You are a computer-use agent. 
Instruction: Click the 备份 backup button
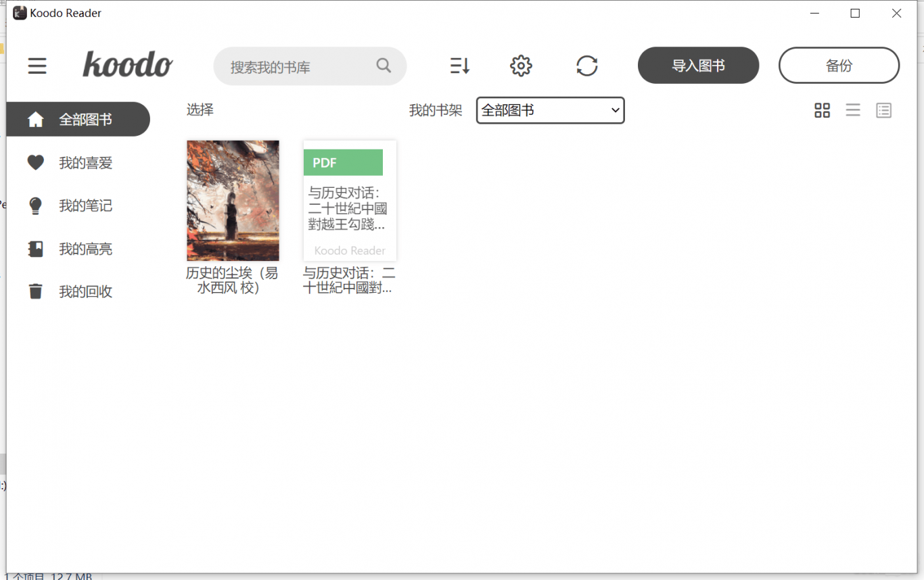click(x=839, y=66)
